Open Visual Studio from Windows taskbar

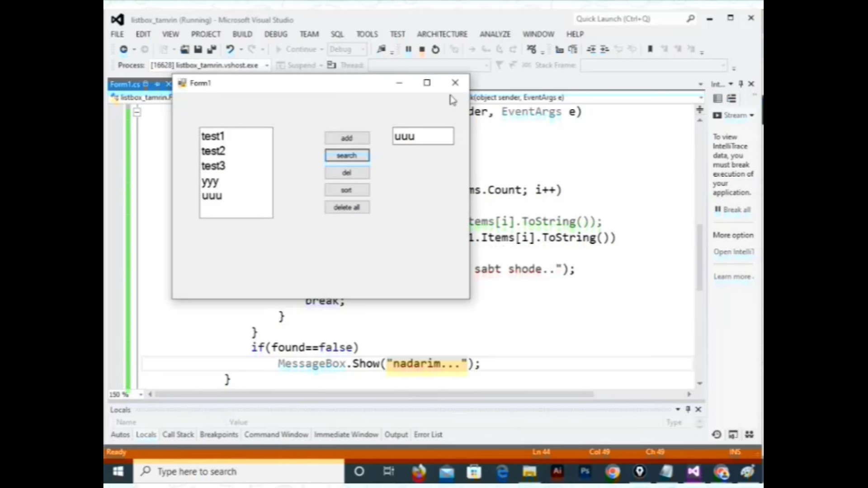click(693, 472)
